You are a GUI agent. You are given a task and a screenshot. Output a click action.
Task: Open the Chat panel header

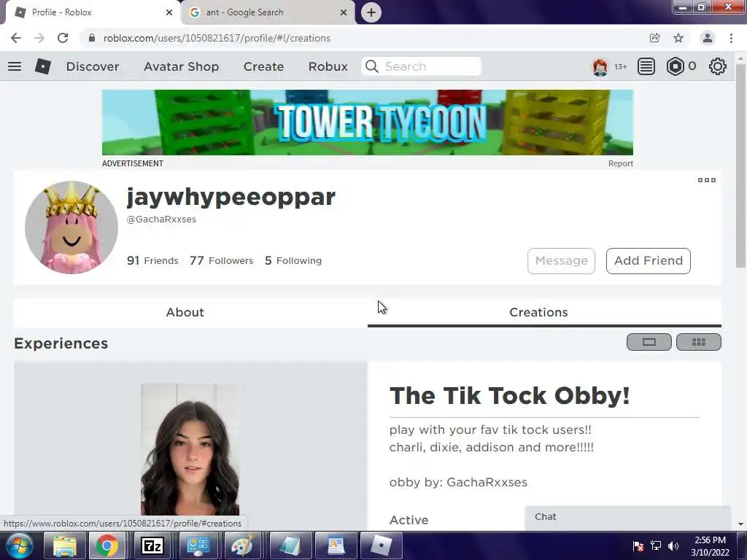[627, 517]
